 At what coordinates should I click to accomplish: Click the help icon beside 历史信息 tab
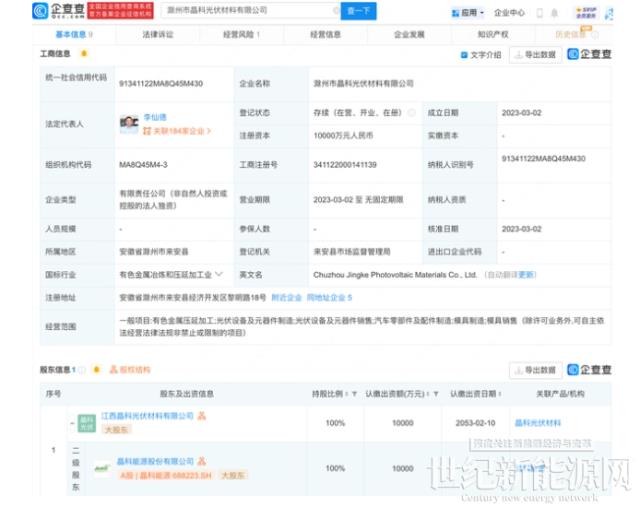(595, 35)
